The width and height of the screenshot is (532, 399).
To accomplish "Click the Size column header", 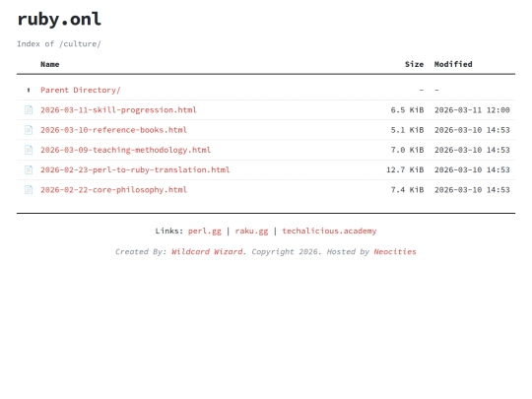I will point(414,64).
